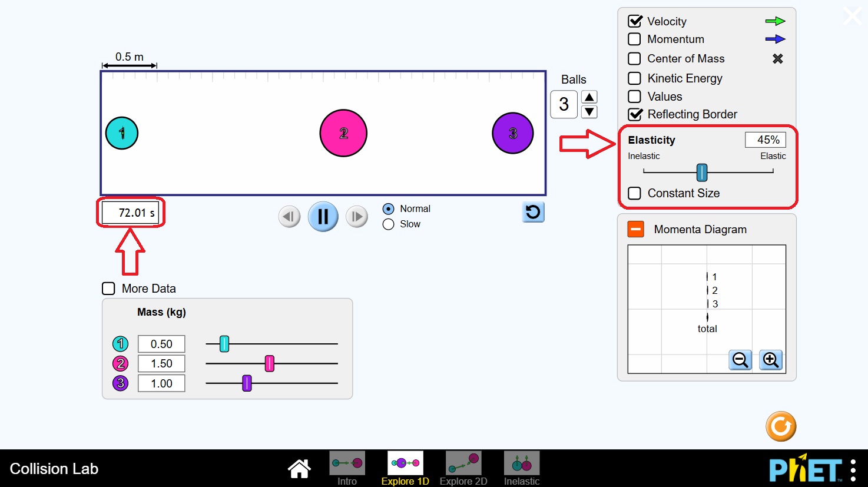Screen dimensions: 868x487
Task: Zoom in the Momenta Diagram
Action: (771, 359)
